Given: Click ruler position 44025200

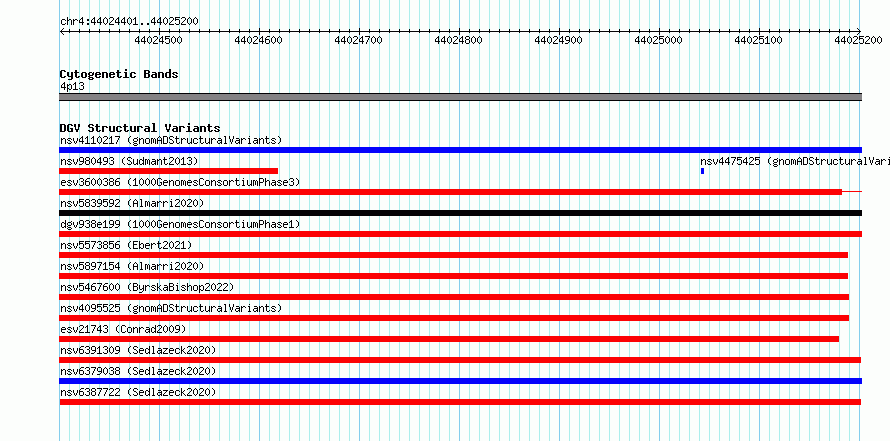Looking at the screenshot, I should click(859, 40).
